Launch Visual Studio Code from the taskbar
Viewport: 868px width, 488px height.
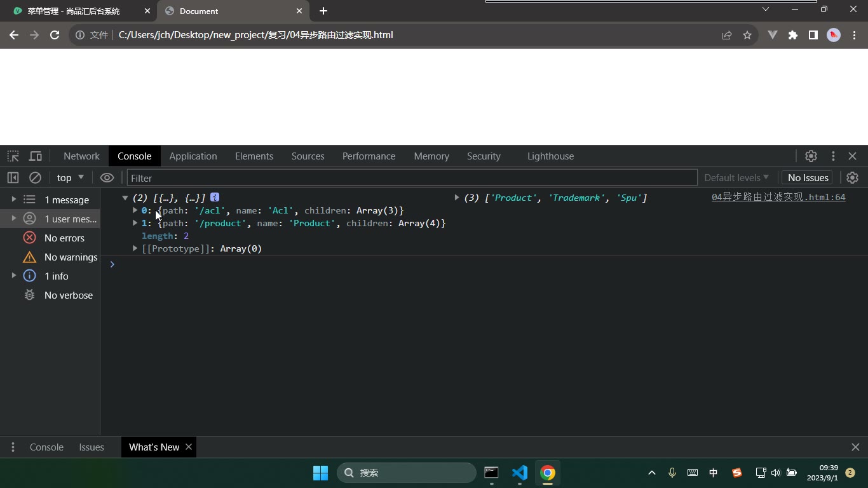[x=520, y=473]
